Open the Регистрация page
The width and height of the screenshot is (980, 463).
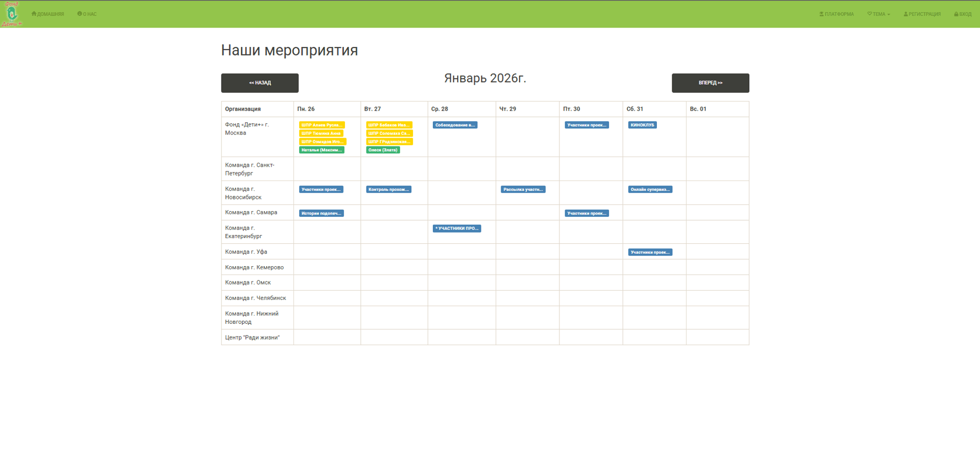(922, 14)
